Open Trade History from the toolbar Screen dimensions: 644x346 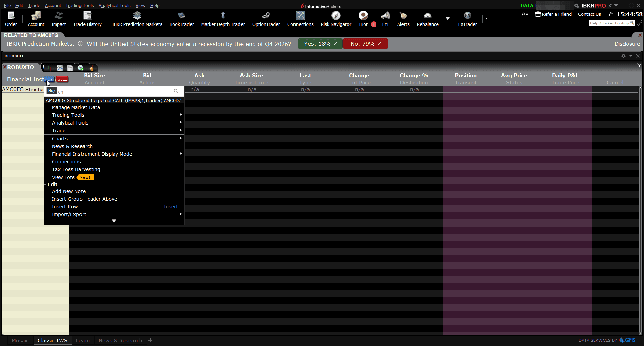click(x=87, y=19)
